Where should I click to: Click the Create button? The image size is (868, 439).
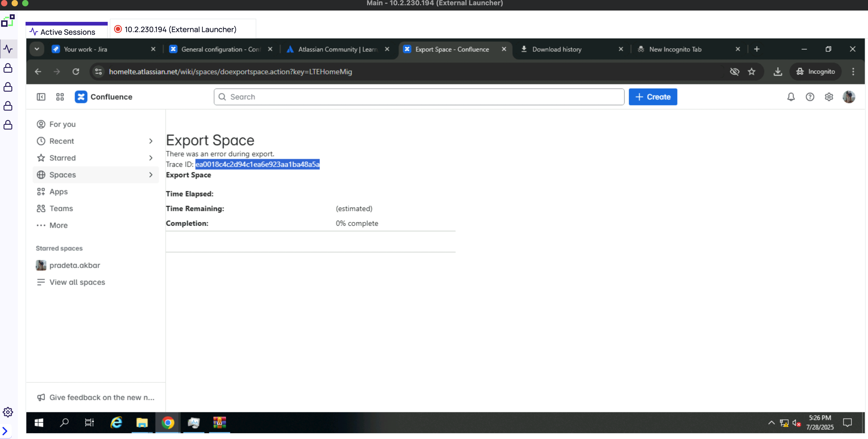[x=653, y=97]
